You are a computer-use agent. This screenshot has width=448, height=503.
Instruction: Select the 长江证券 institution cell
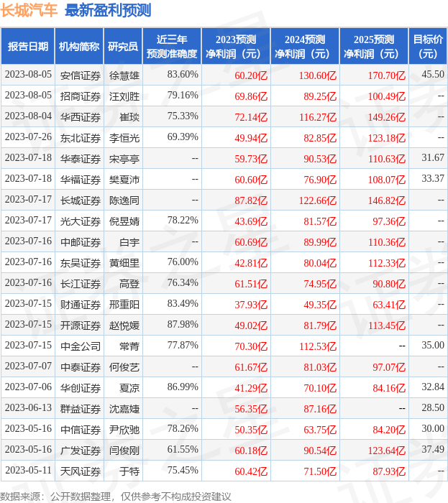point(81,284)
